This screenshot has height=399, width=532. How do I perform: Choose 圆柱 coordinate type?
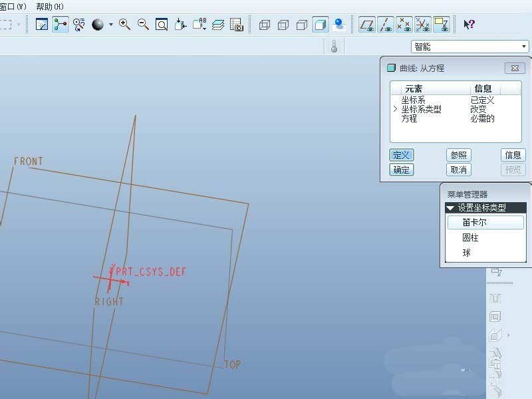pyautogui.click(x=485, y=237)
